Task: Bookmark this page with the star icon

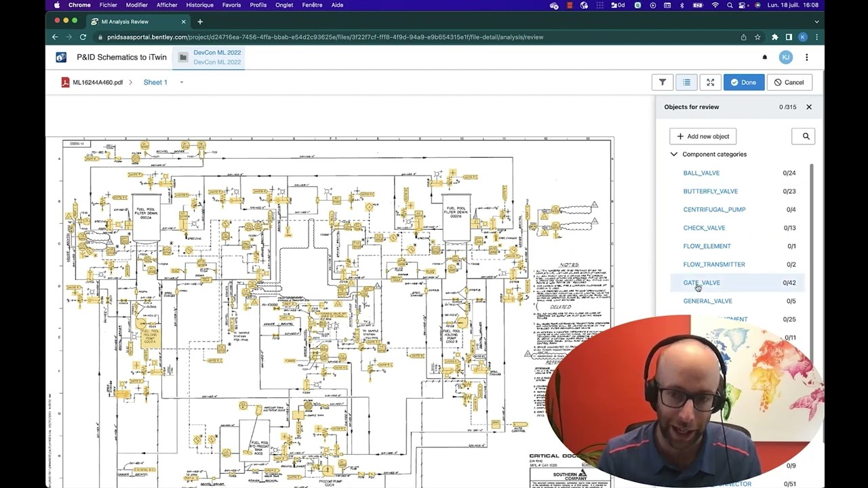Action: coord(757,37)
